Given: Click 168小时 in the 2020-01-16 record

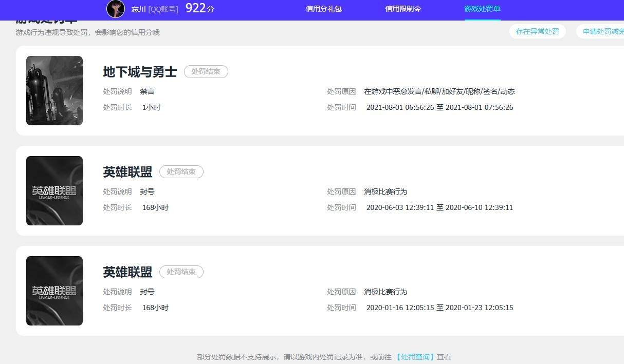Looking at the screenshot, I should [155, 308].
